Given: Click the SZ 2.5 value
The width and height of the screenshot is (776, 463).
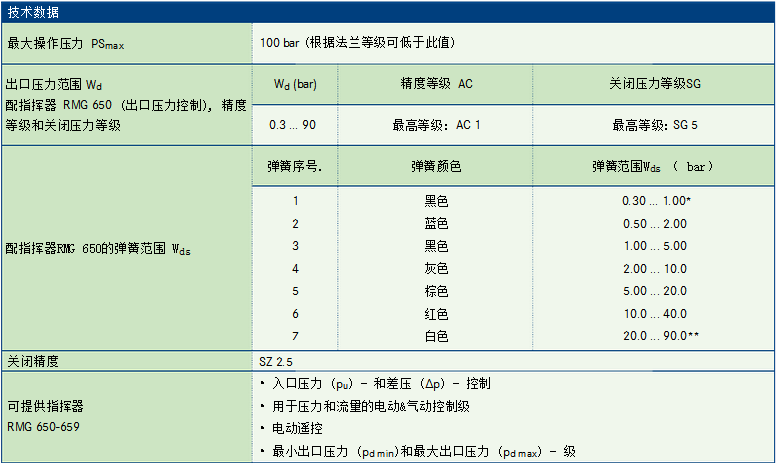Looking at the screenshot, I should pos(276,362).
